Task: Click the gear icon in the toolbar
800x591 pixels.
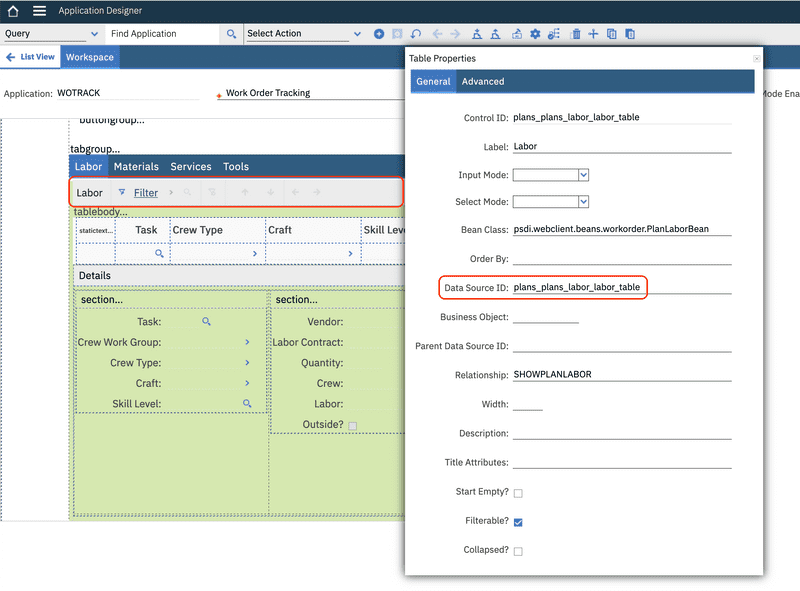Action: tap(535, 34)
